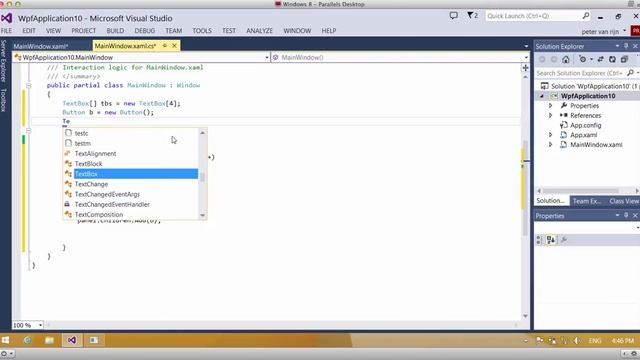Open the File Explorer taskbar icon
Image resolution: width=640 pixels, height=360 pixels.
point(49,340)
